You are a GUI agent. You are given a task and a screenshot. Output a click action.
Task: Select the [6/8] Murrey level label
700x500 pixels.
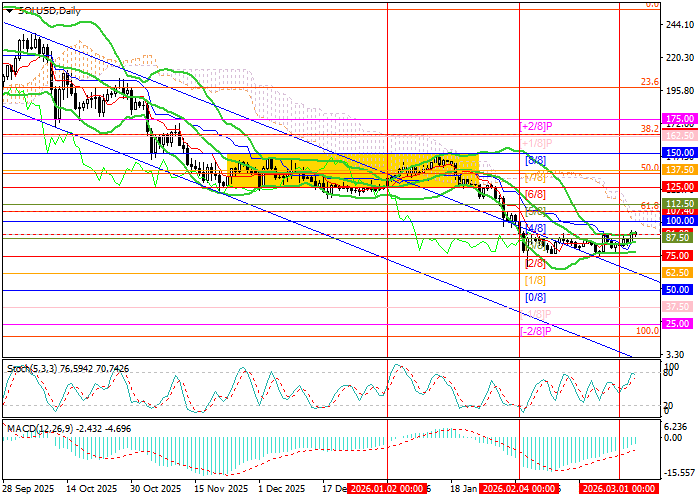(x=535, y=194)
